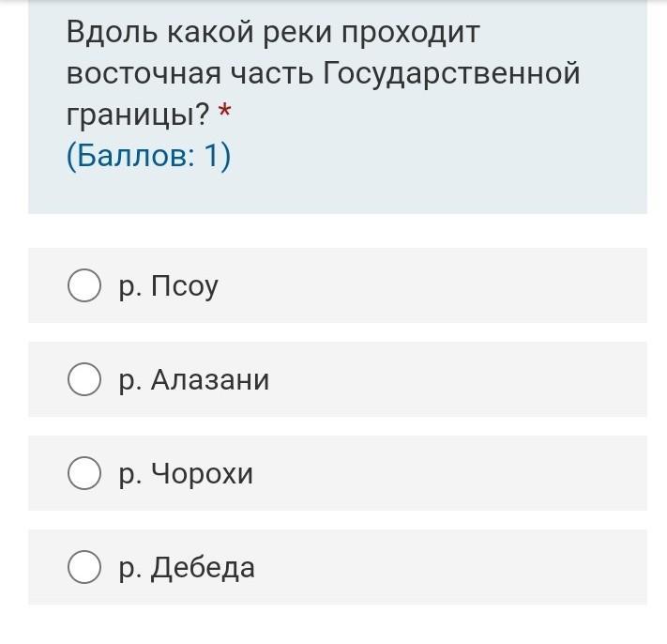Click the number 1 in the points label

[211, 155]
